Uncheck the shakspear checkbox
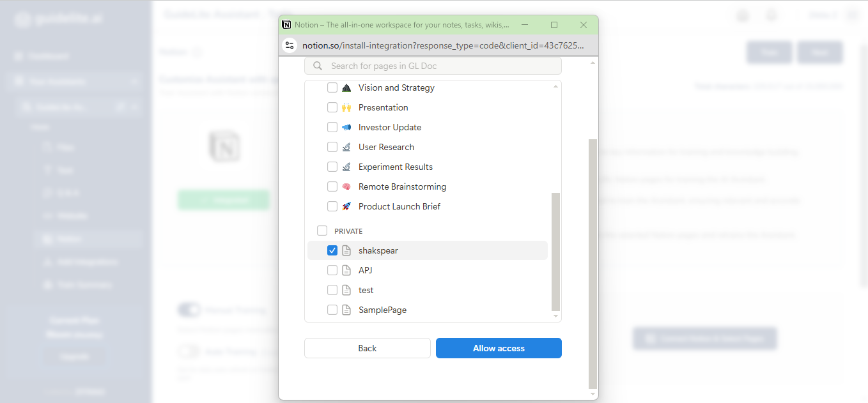This screenshot has width=868, height=403. [332, 250]
